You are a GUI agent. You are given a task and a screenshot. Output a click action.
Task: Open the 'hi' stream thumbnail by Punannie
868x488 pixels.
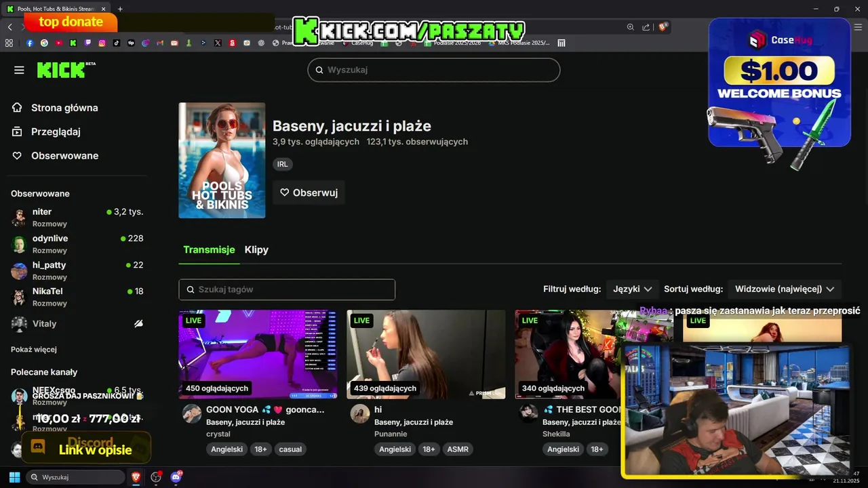click(x=426, y=354)
